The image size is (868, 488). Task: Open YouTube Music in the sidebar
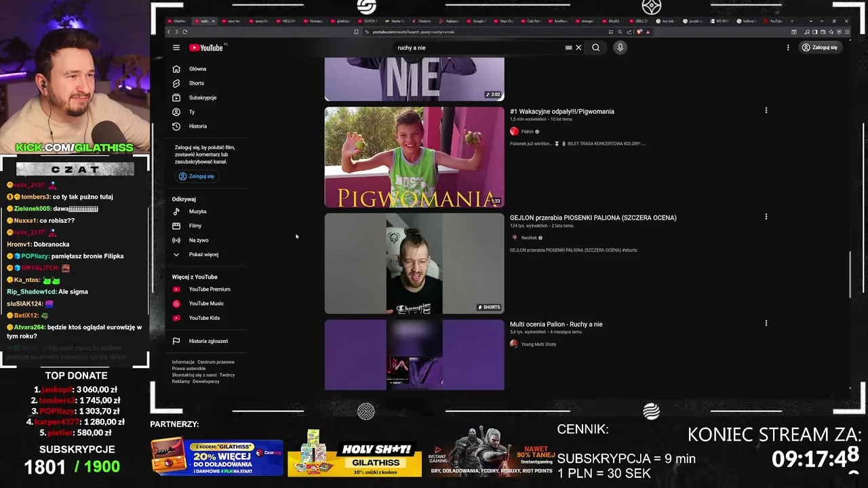205,304
